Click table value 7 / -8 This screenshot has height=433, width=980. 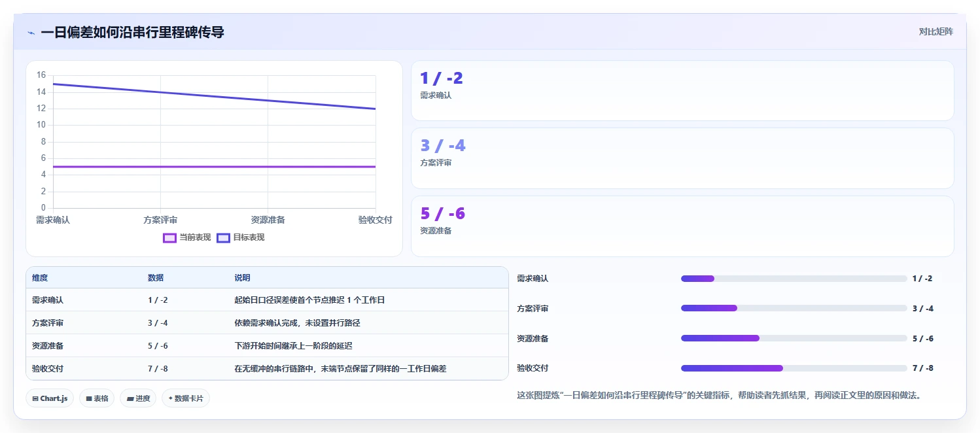(158, 369)
